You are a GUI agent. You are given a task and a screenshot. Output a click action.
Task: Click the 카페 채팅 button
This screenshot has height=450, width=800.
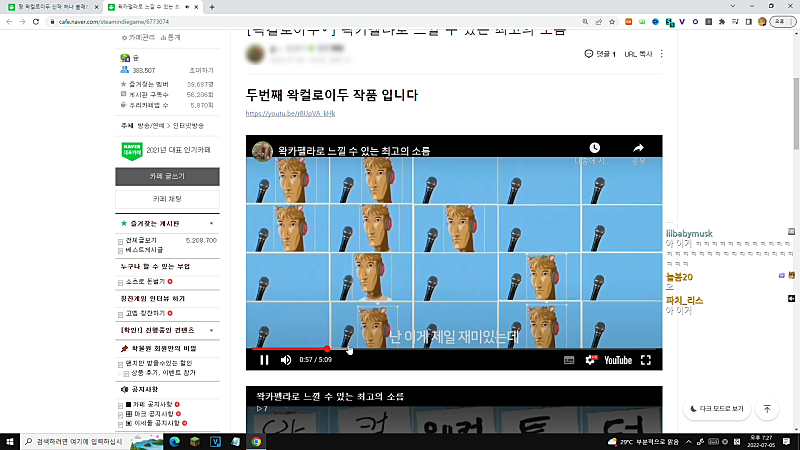pos(167,199)
